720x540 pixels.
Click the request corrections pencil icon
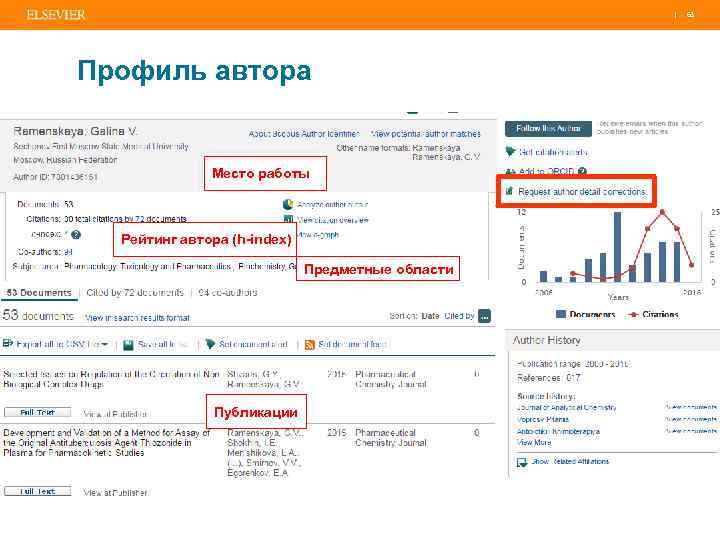[x=509, y=191]
